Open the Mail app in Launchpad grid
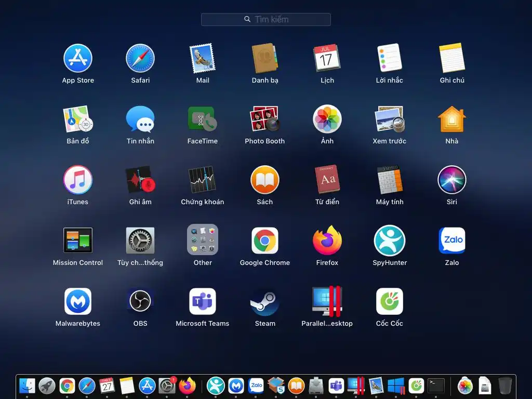Image resolution: width=532 pixels, height=399 pixels. coord(203,58)
